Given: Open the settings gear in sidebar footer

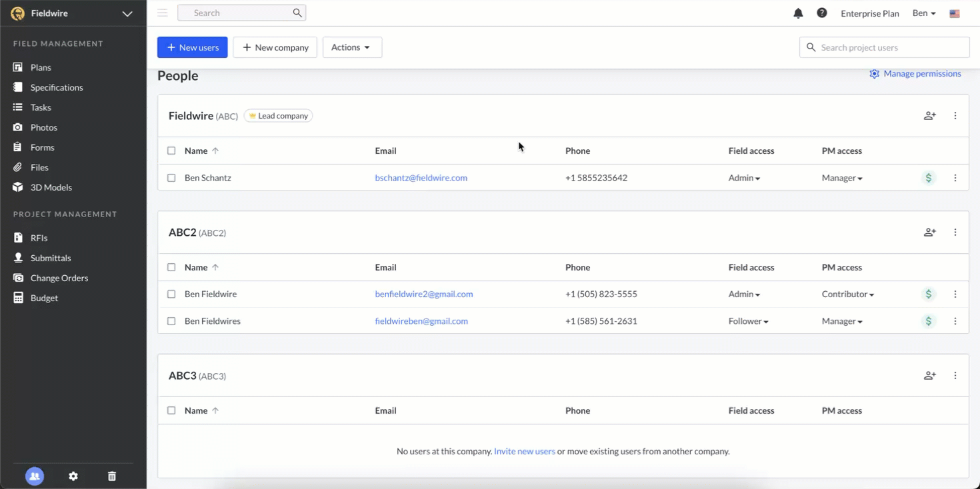Looking at the screenshot, I should pos(73,476).
